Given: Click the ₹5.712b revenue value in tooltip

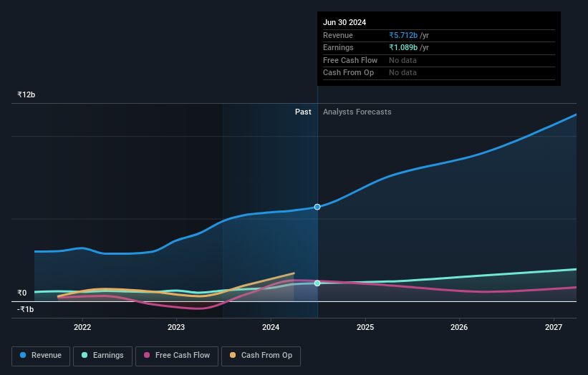Looking at the screenshot, I should (403, 35).
